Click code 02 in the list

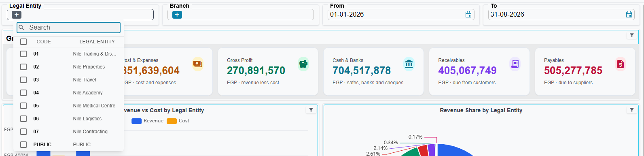(36, 67)
